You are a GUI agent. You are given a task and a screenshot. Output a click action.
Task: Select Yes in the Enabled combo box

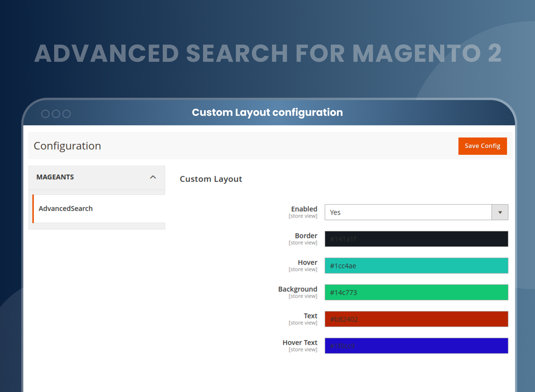390,212
